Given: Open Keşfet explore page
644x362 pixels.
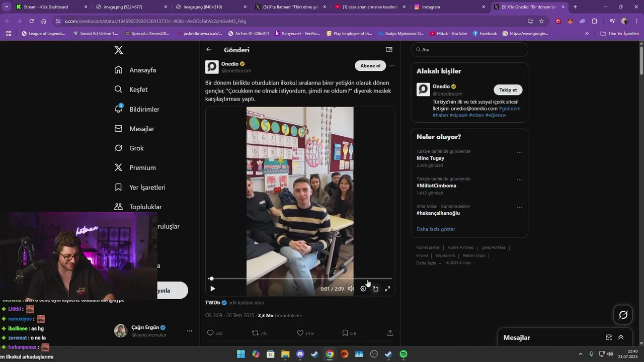Looking at the screenshot, I should pos(131,89).
